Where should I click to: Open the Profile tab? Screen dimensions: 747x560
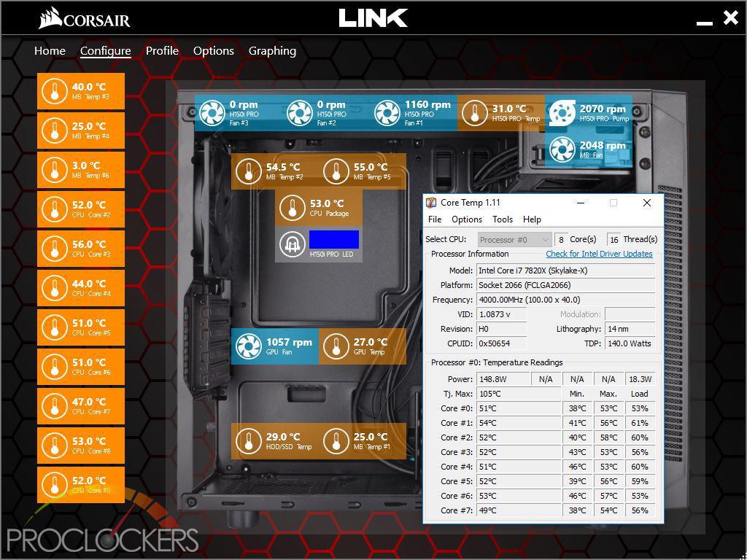coord(162,51)
